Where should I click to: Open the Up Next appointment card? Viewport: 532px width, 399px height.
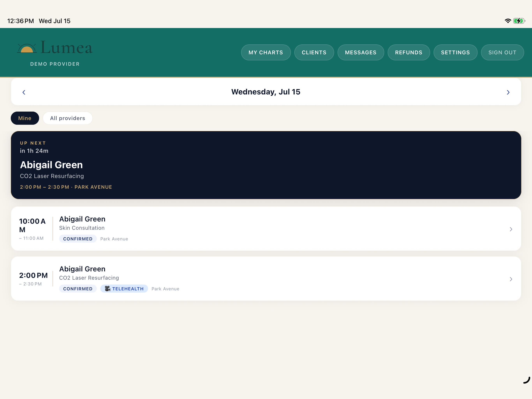(266, 165)
